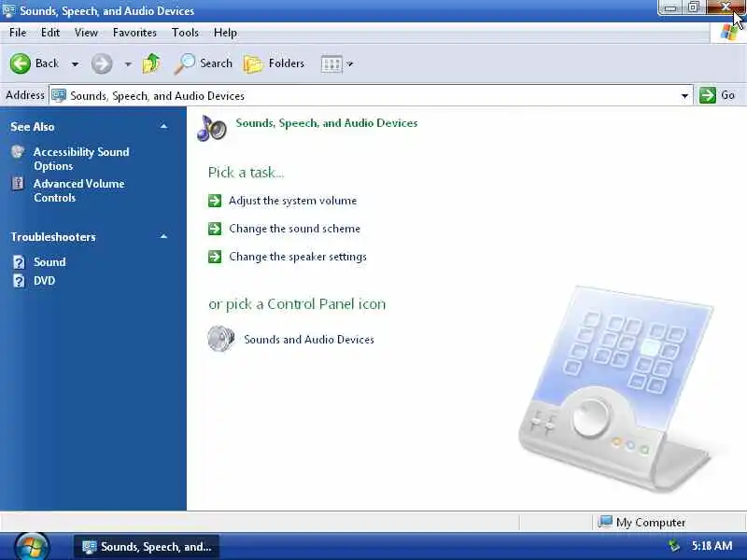The width and height of the screenshot is (747, 560).
Task: Click the Advanced Volume Controls icon
Action: click(x=18, y=183)
